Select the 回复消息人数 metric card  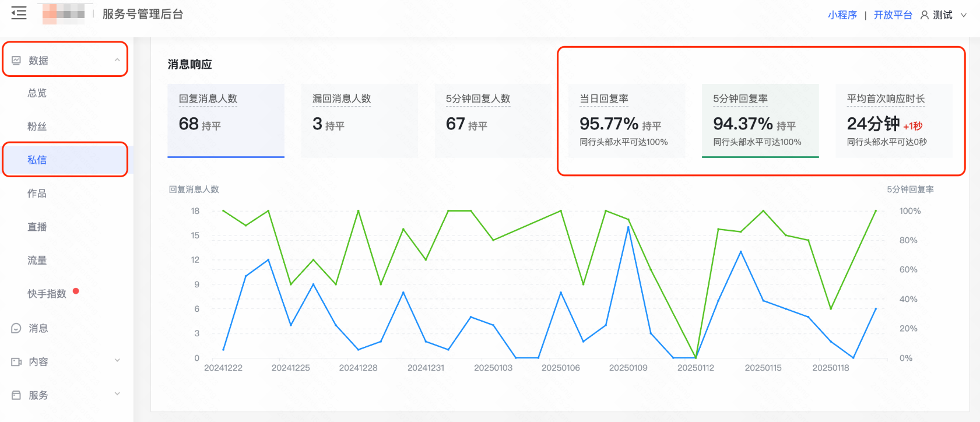(x=226, y=120)
